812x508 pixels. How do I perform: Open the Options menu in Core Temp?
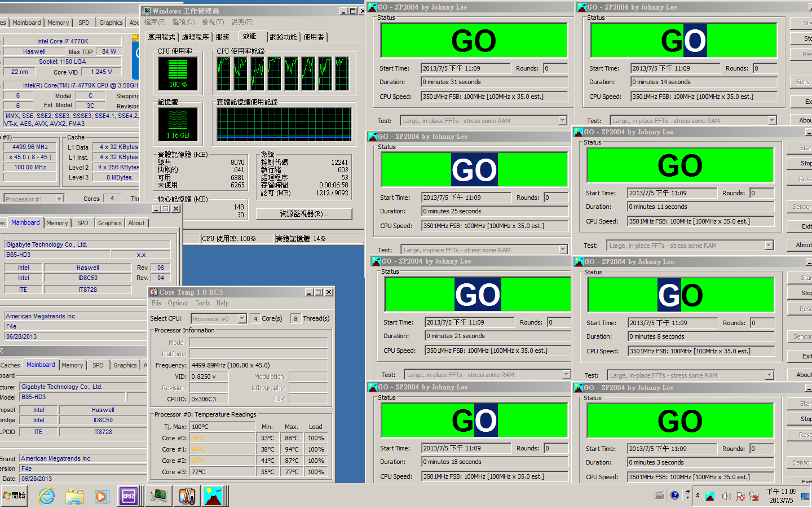click(x=178, y=303)
